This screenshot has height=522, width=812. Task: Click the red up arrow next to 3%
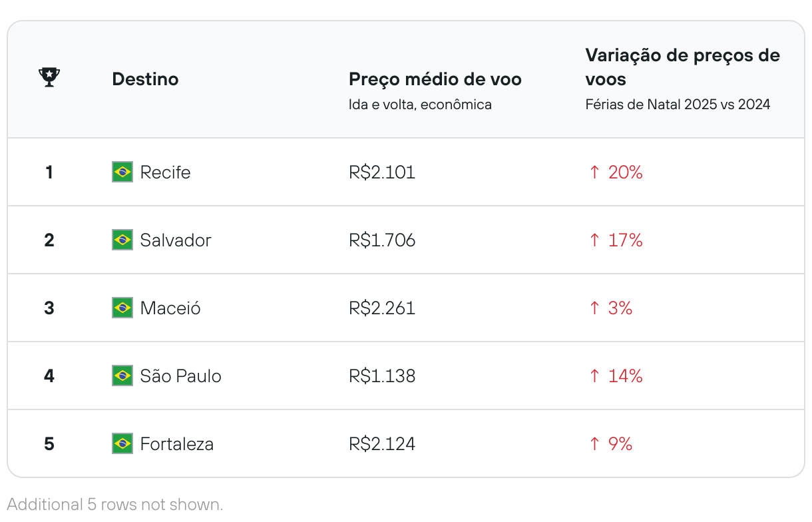(594, 308)
